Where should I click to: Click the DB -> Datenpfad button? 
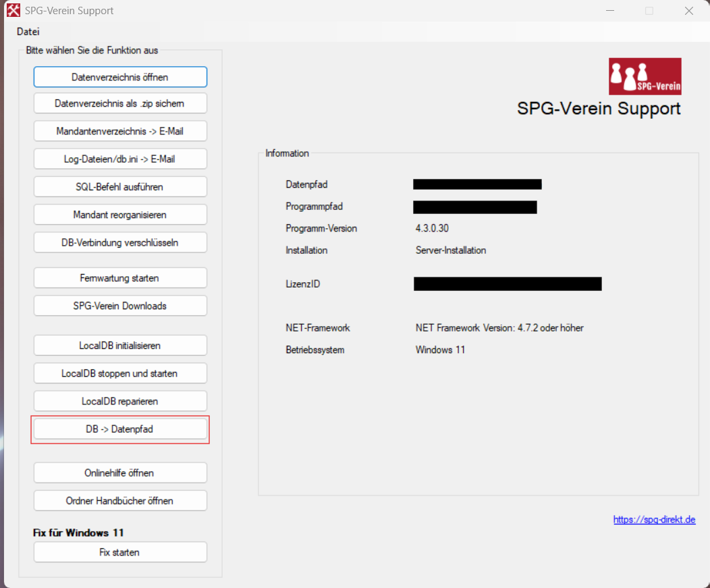[x=120, y=429]
